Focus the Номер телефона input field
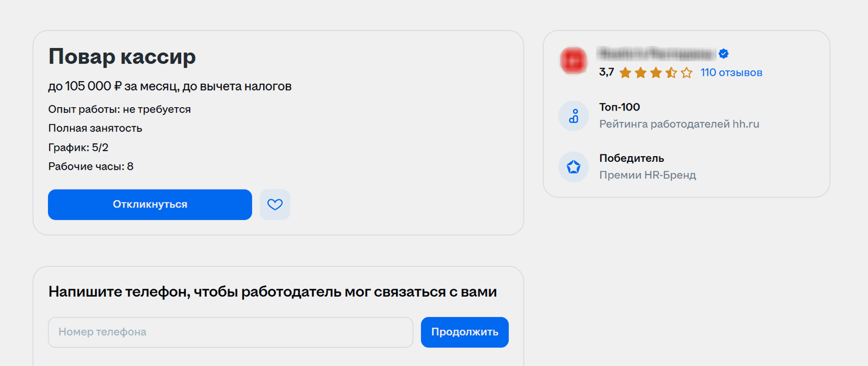This screenshot has height=366, width=868. pyautogui.click(x=231, y=332)
